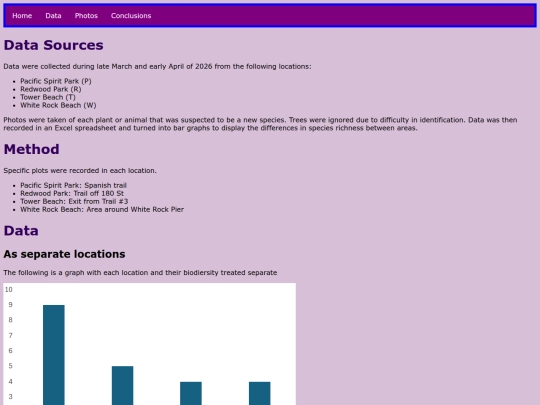This screenshot has width=540, height=405.
Task: Click the large Data section heading
Action: click(21, 231)
